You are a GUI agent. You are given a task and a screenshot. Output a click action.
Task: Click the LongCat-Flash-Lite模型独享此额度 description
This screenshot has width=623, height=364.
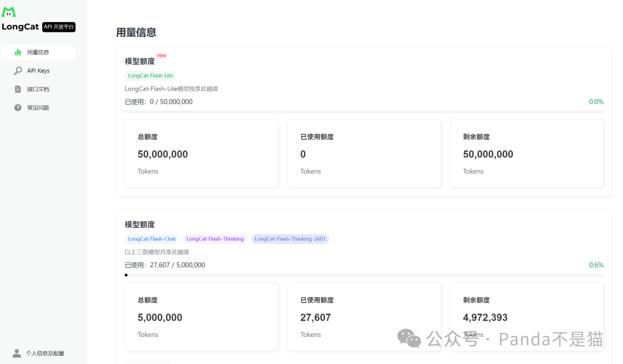click(172, 89)
